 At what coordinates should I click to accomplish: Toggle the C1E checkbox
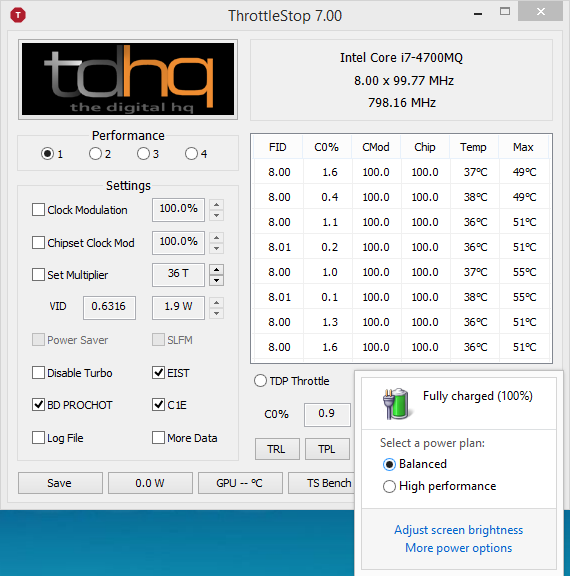pyautogui.click(x=158, y=404)
